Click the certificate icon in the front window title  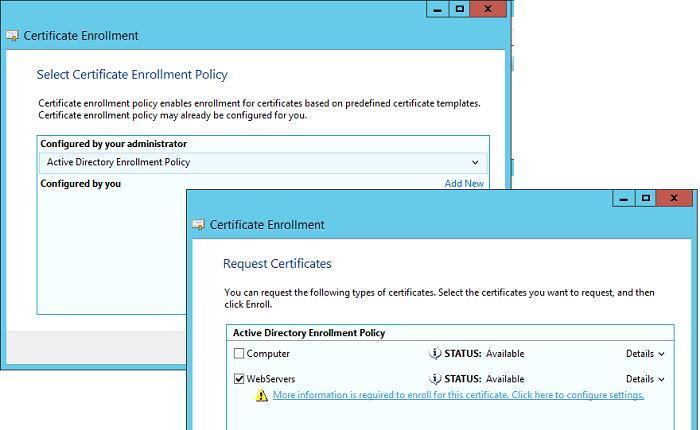point(198,225)
